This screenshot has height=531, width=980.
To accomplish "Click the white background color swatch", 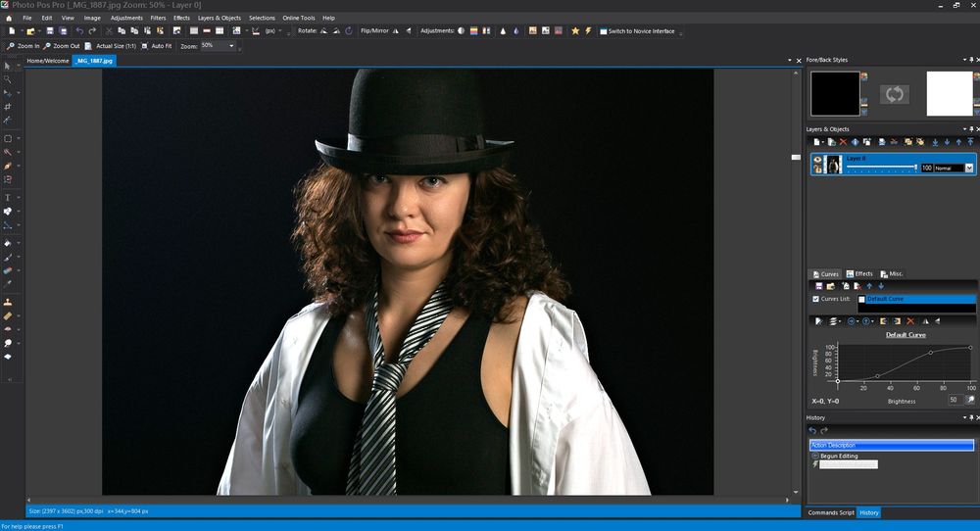I will (950, 94).
